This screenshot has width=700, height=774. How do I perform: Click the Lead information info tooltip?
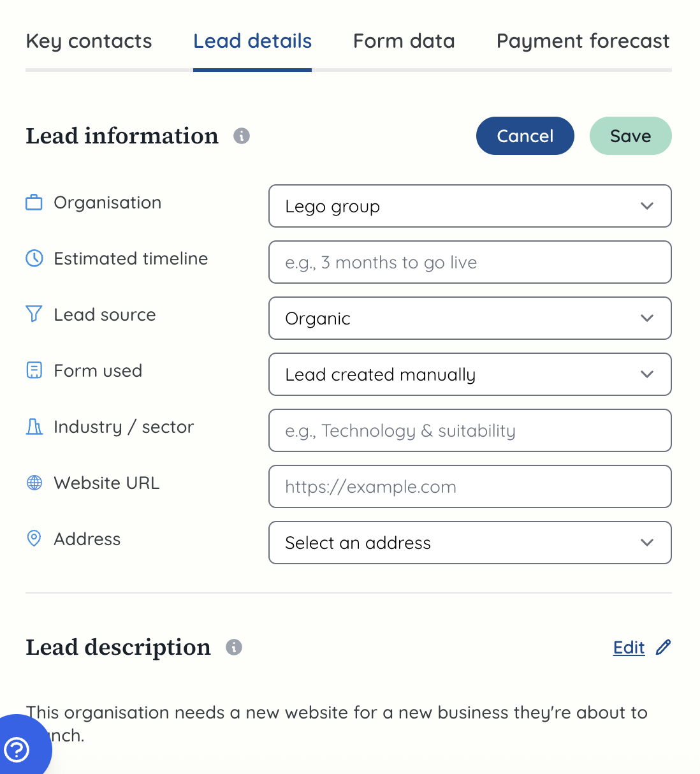(x=241, y=136)
